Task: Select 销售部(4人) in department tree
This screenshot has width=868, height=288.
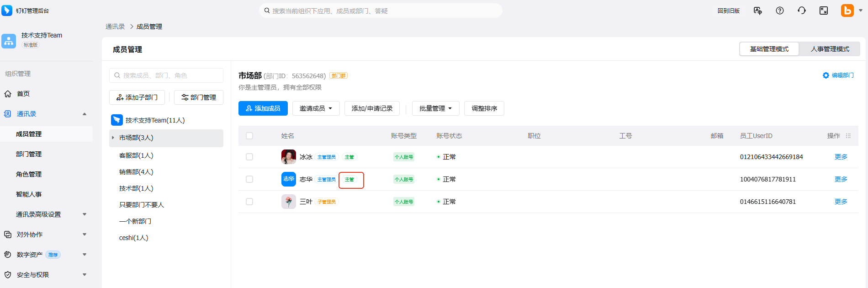Action: point(136,172)
